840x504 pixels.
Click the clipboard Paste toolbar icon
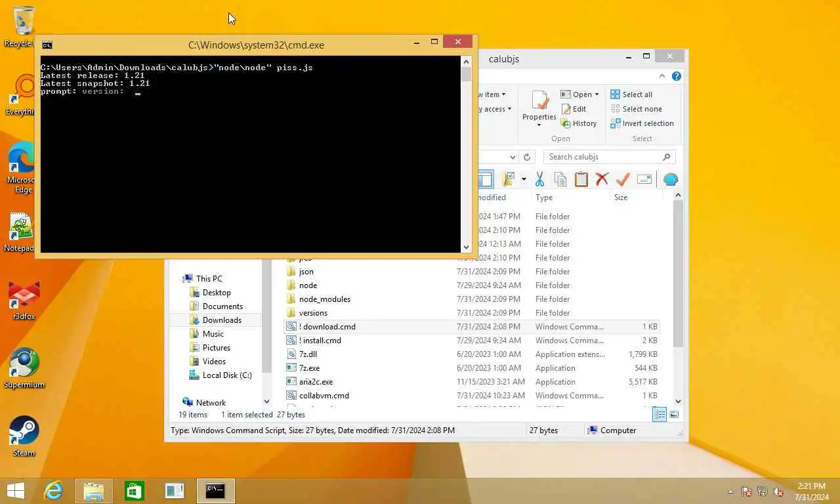pyautogui.click(x=581, y=179)
